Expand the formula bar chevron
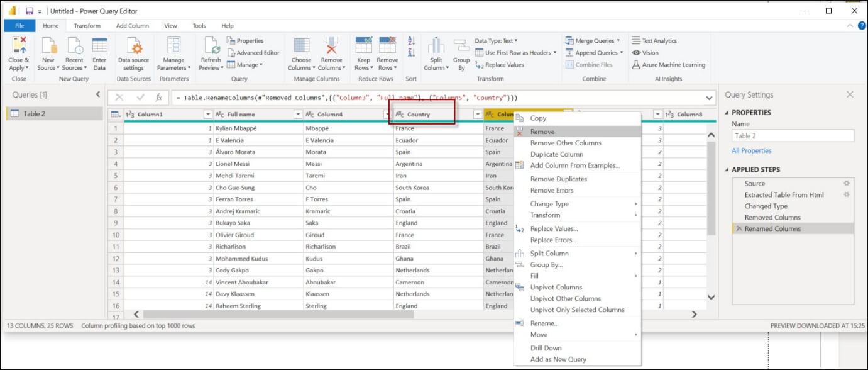 (x=710, y=98)
